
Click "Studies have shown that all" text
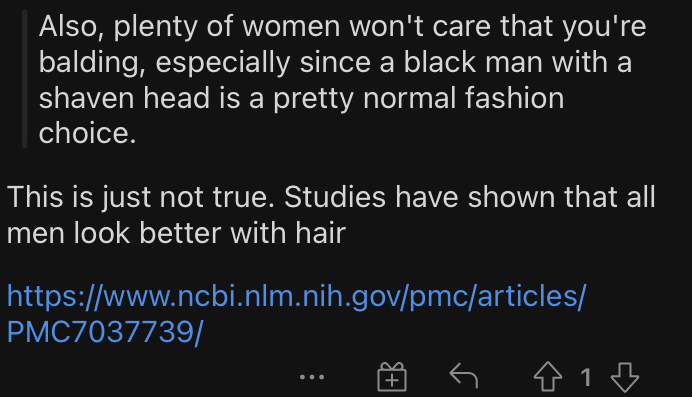pos(470,197)
